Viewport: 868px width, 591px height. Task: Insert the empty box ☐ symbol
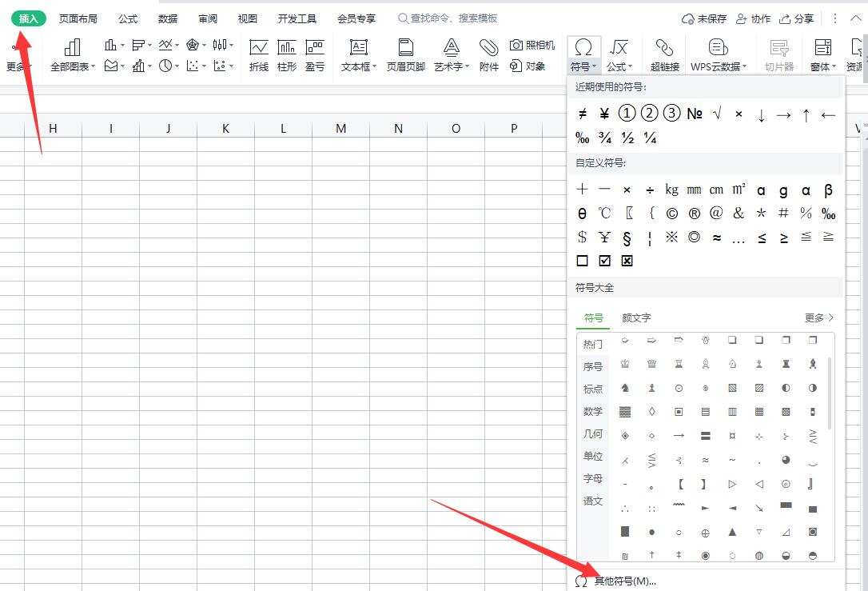(x=583, y=261)
